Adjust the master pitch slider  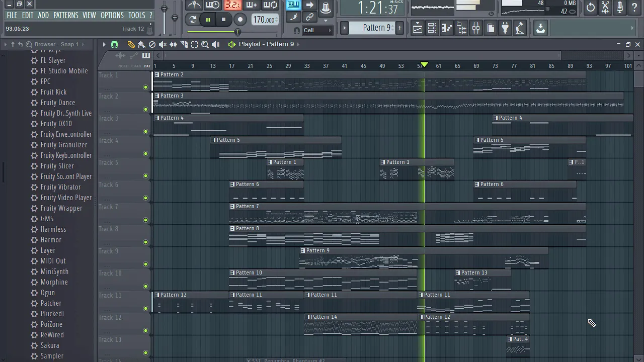175,17
